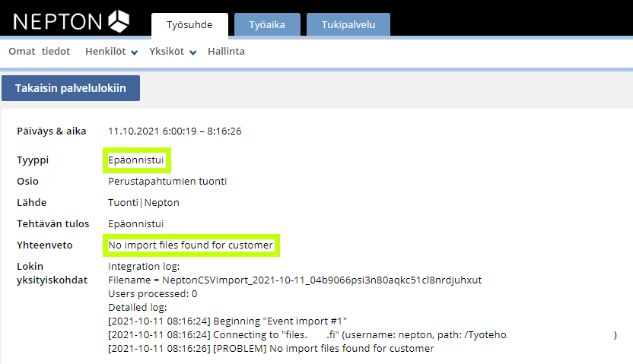
Task: Open the Hallinta menu item
Action: click(x=226, y=52)
